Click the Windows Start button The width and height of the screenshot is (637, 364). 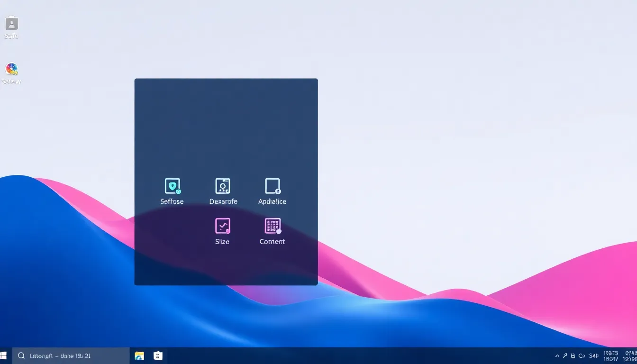point(4,355)
